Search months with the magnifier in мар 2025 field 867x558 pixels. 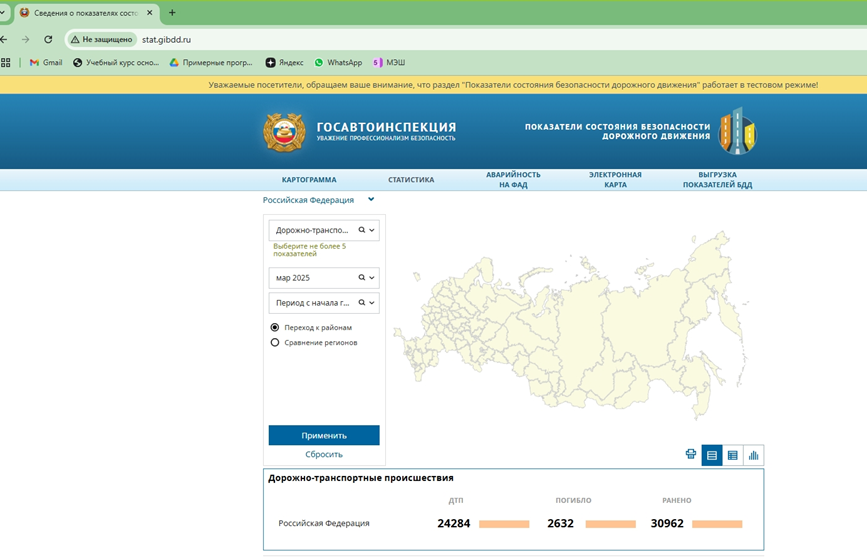pos(362,278)
